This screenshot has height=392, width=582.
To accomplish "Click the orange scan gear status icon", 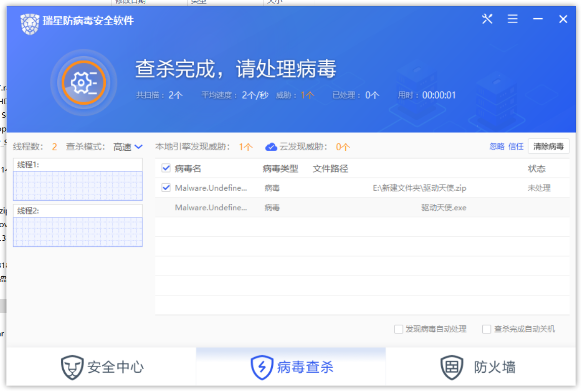I will pos(84,82).
